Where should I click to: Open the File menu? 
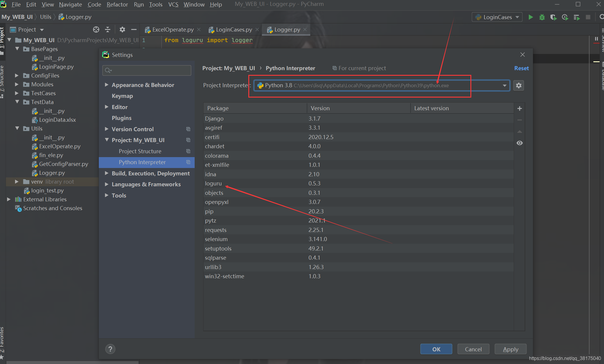[16, 4]
